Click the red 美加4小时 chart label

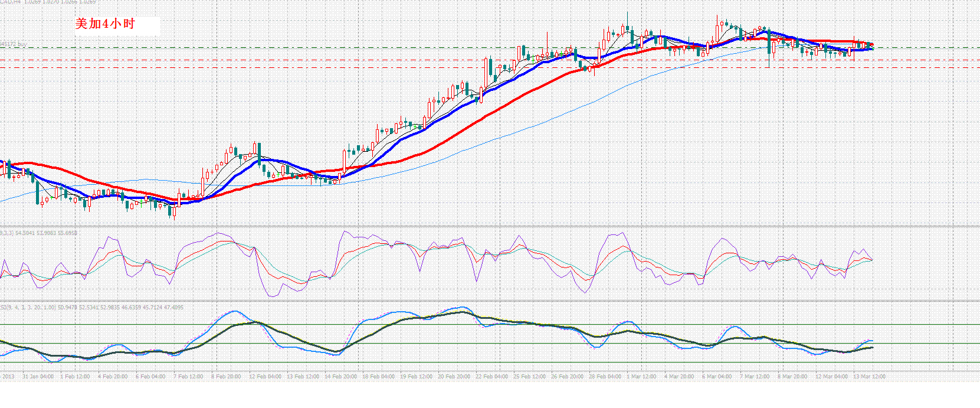click(105, 24)
